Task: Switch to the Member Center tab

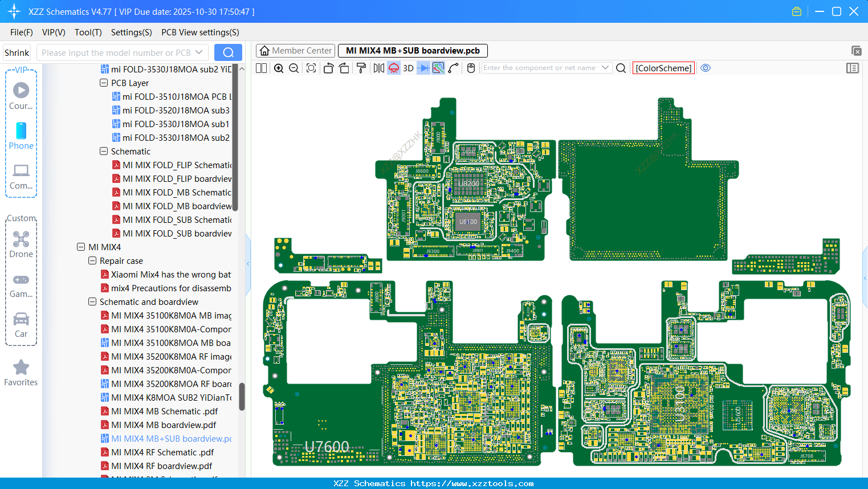Action: click(296, 51)
